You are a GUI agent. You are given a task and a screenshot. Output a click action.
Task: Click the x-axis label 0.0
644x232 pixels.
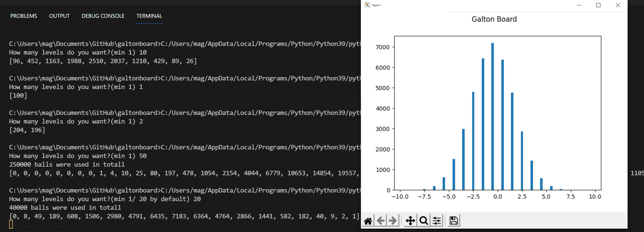coord(498,197)
